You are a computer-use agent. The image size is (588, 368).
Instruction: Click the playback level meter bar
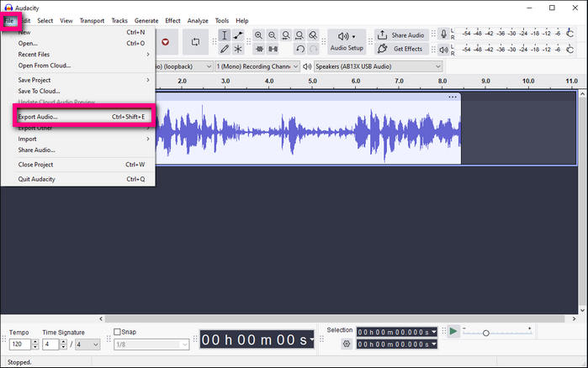[x=512, y=49]
